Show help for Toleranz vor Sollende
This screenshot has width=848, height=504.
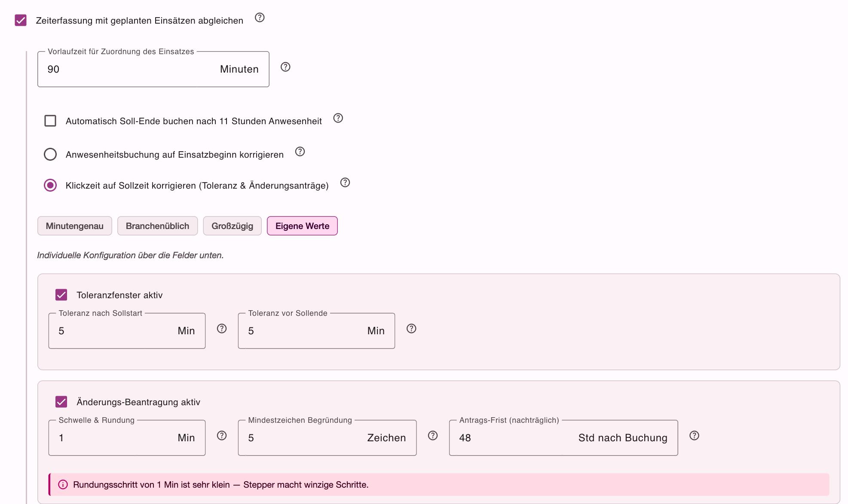coord(411,329)
